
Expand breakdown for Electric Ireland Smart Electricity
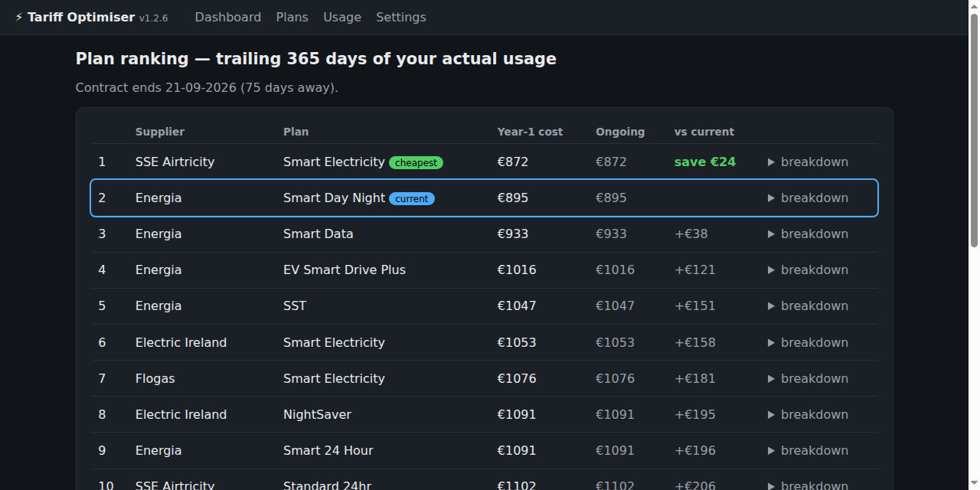(808, 342)
